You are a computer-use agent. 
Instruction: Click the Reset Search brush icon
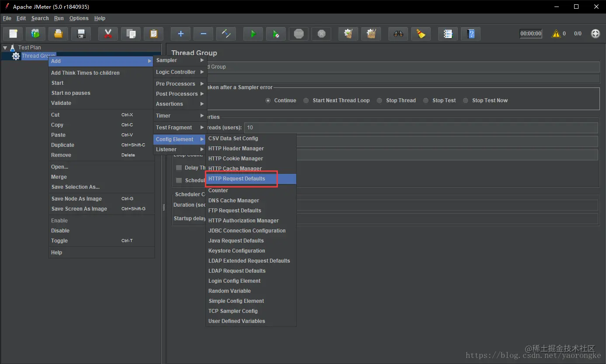click(421, 34)
